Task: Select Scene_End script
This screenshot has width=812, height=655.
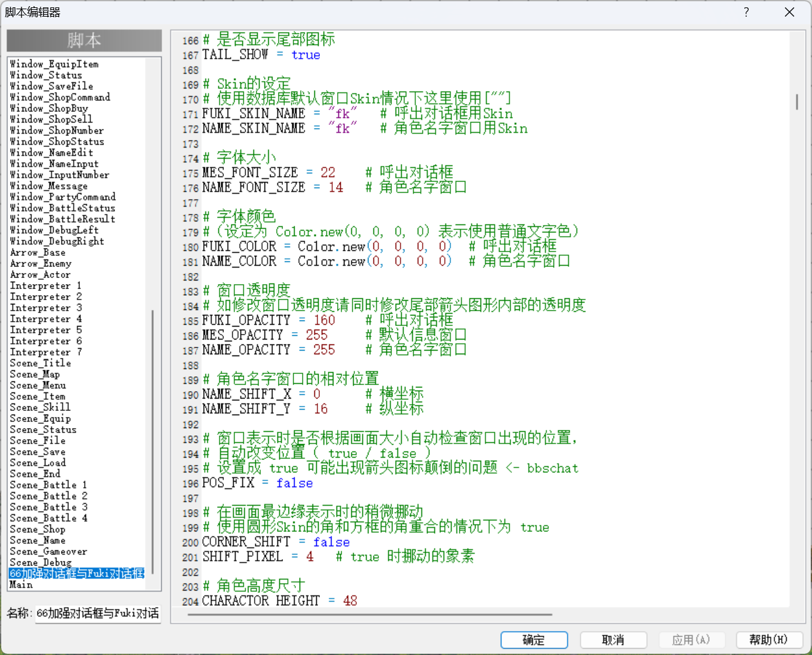Action: (35, 474)
